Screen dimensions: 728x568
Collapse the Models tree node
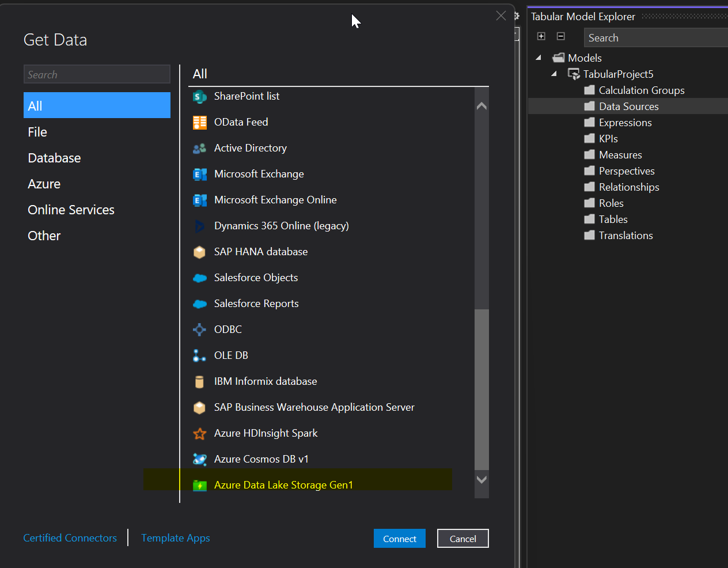pyautogui.click(x=539, y=58)
